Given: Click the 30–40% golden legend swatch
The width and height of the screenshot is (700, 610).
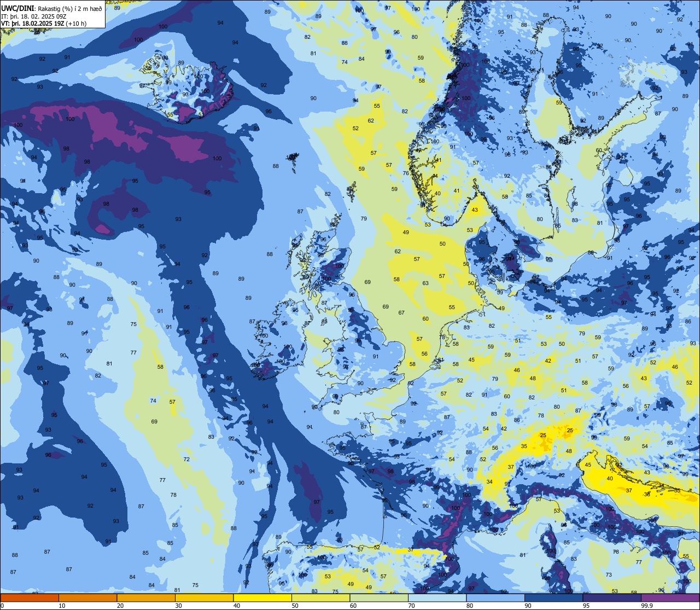Looking at the screenshot, I should [x=204, y=597].
